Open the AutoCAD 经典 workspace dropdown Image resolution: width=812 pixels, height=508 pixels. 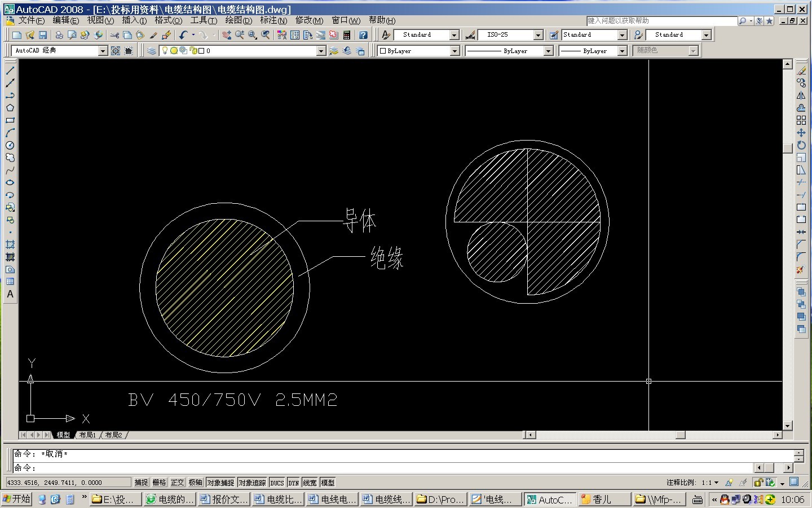(103, 51)
